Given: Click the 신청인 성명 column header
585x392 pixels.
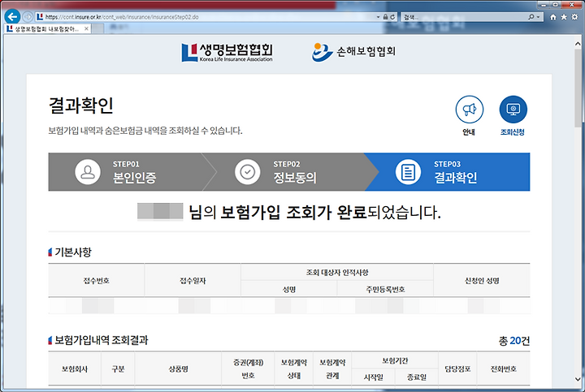Looking at the screenshot, I should pos(482,281).
